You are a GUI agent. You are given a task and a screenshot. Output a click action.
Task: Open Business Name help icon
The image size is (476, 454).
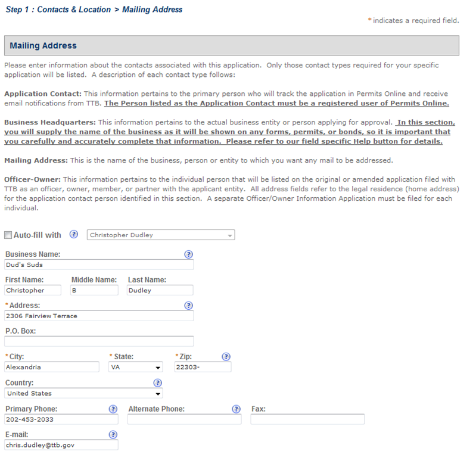188,254
